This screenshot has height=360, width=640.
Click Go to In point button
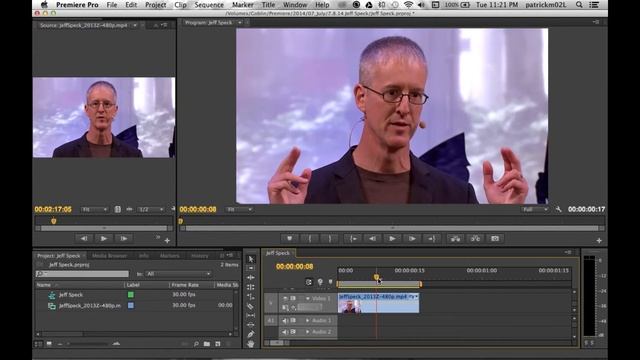[x=353, y=239]
